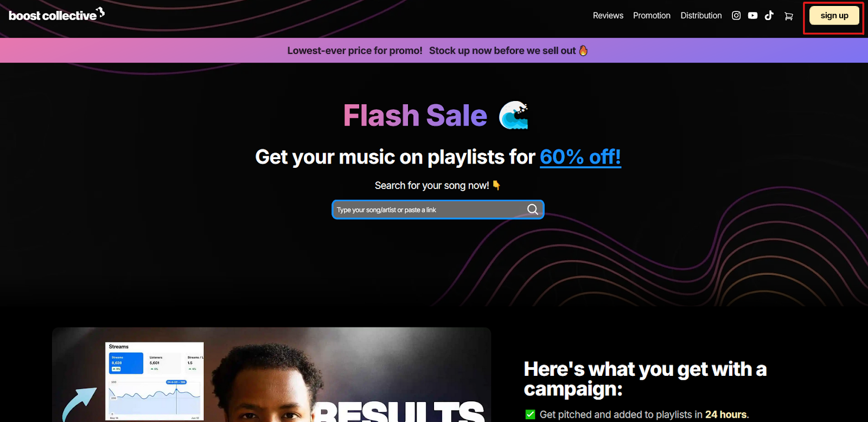Click the Flash Sale heading
This screenshot has height=422, width=868.
(416, 116)
